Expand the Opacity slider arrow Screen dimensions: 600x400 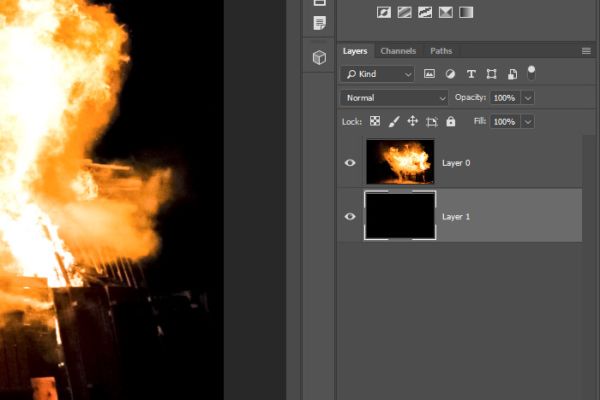point(528,98)
